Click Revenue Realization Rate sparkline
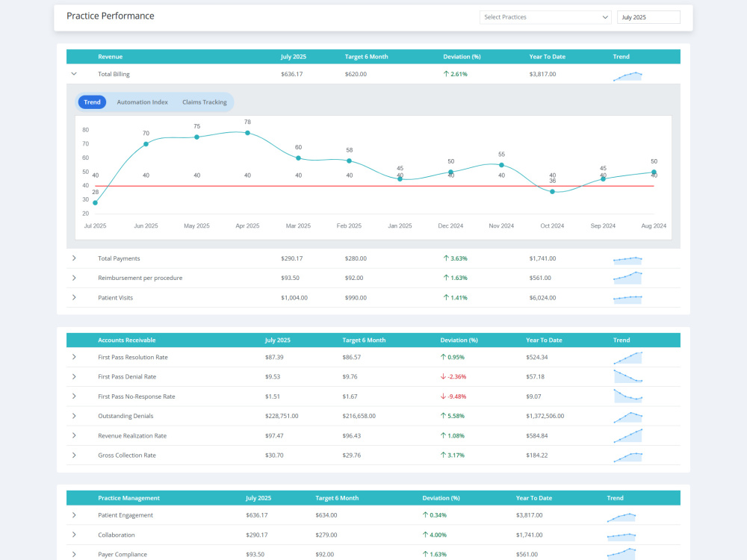Screen dimensions: 747x560 point(627,436)
